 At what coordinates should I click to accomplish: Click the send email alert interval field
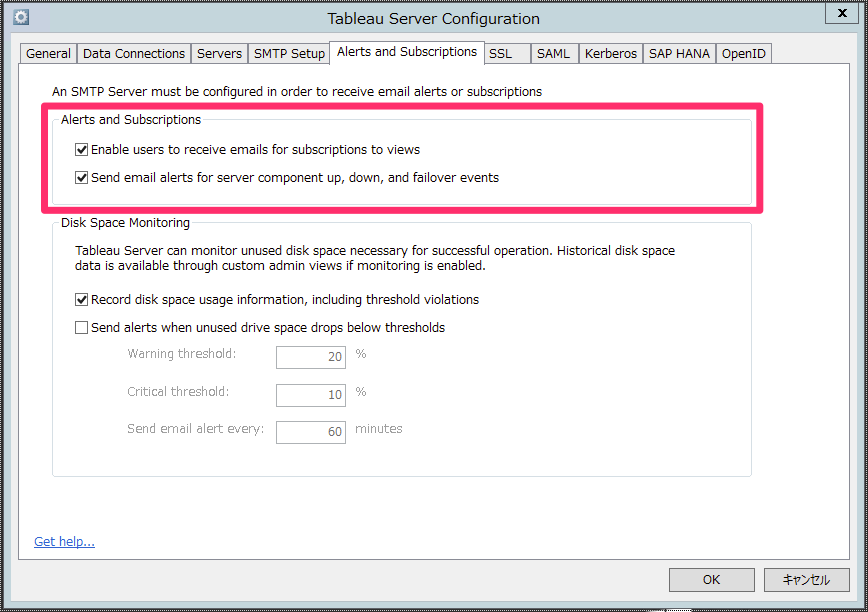(310, 432)
